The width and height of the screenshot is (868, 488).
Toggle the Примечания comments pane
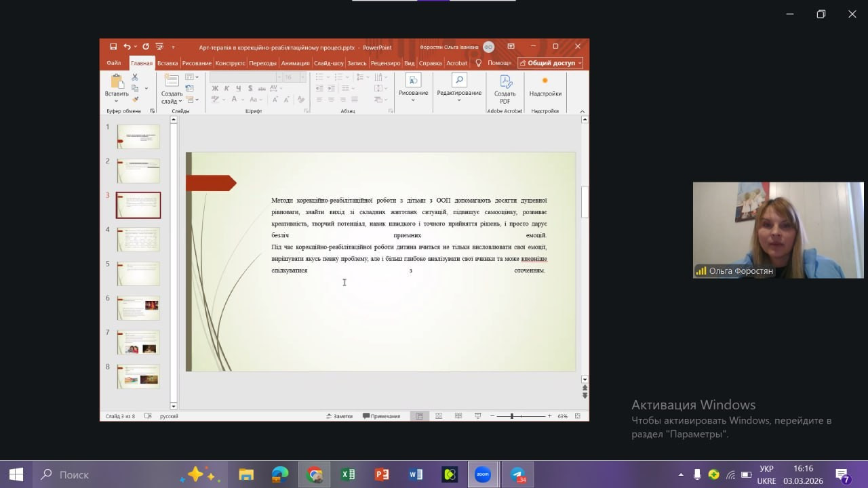coord(381,416)
